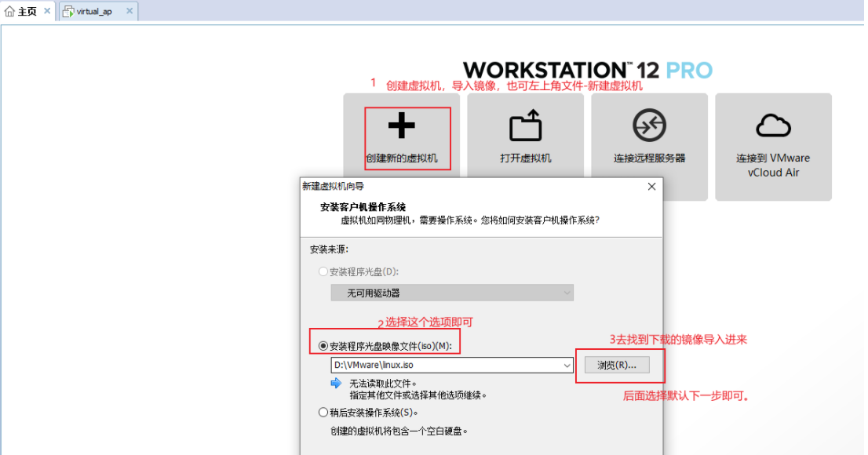Click the 安装来源: label
The height and width of the screenshot is (455, 868).
tap(330, 249)
